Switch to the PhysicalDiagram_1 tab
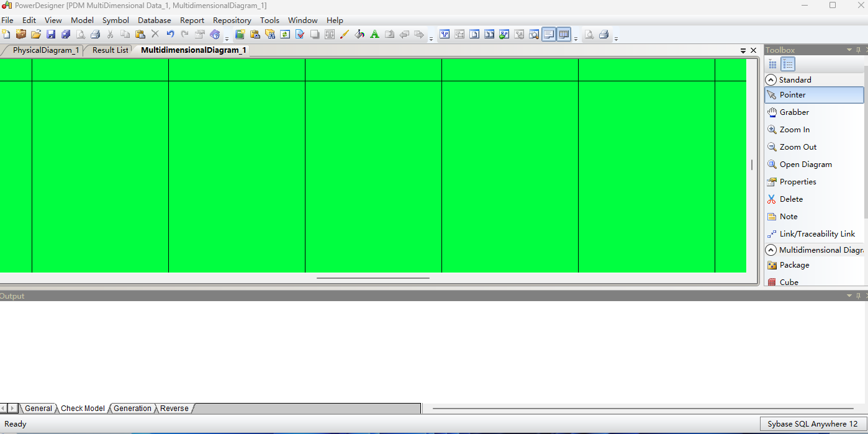This screenshot has height=434, width=868. point(45,50)
